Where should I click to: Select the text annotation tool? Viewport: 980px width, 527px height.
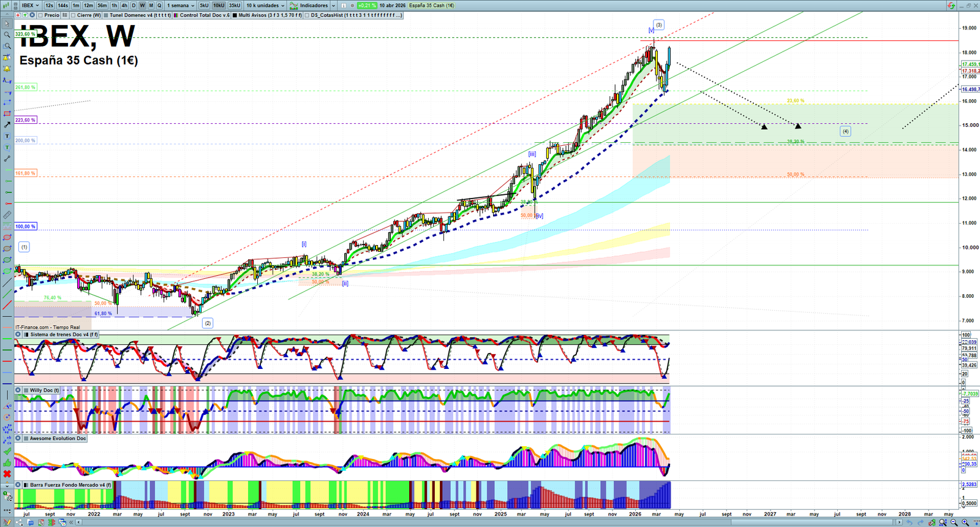click(x=7, y=136)
